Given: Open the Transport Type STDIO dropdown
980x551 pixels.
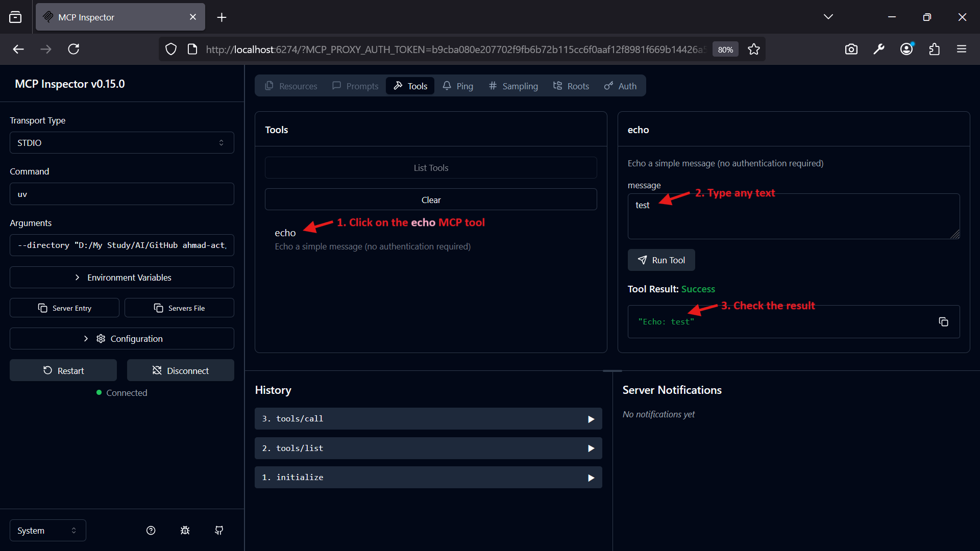Looking at the screenshot, I should [122, 143].
